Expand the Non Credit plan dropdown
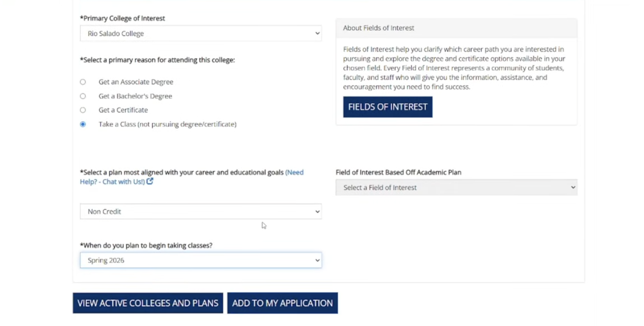 tap(201, 212)
